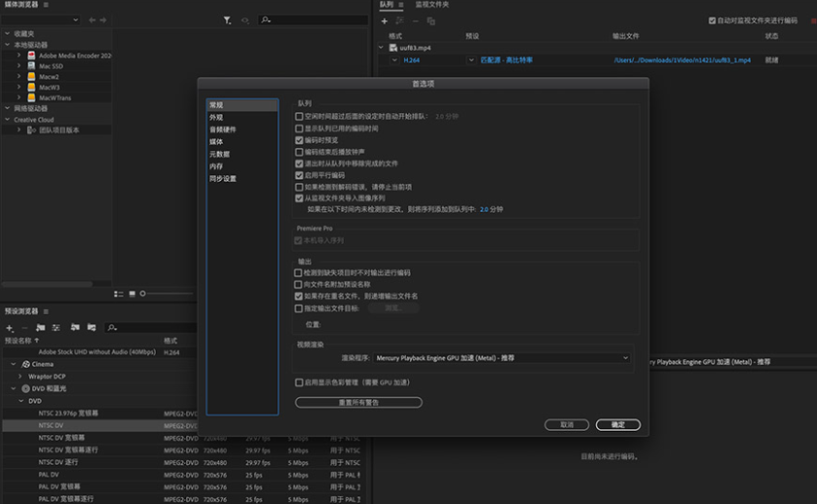Collapse the 本地驱动器 tree section
The height and width of the screenshot is (504, 817).
[7, 45]
